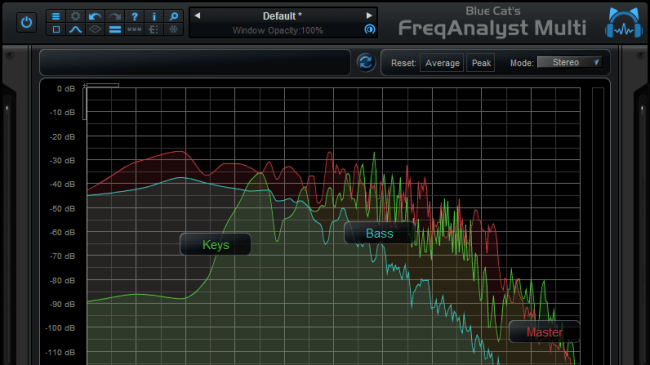
Task: Click the empty text field left of refresh
Action: click(195, 63)
